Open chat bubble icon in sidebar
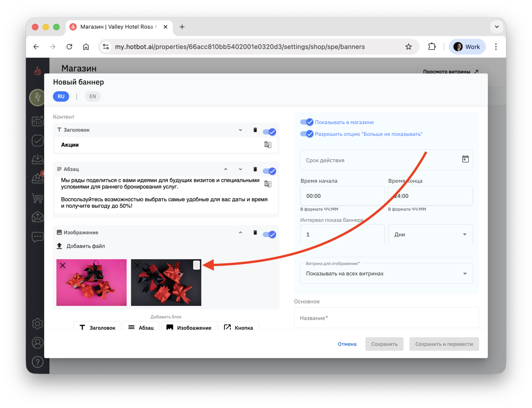The width and height of the screenshot is (532, 408). point(37,236)
